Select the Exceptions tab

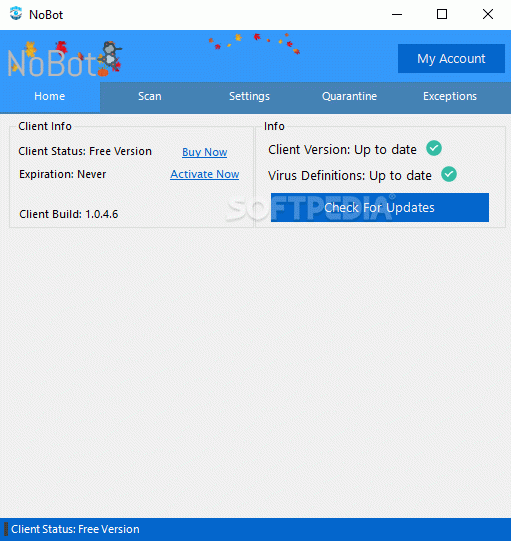[450, 96]
